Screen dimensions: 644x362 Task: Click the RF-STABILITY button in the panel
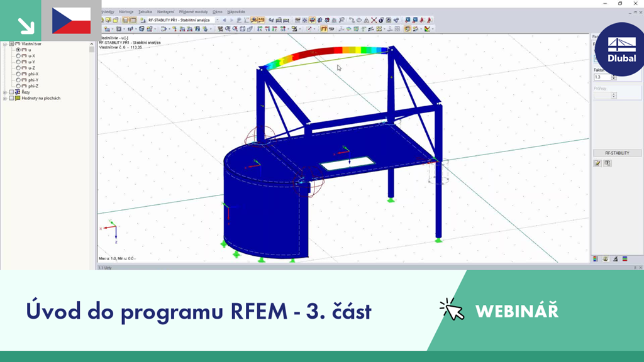[x=617, y=153]
